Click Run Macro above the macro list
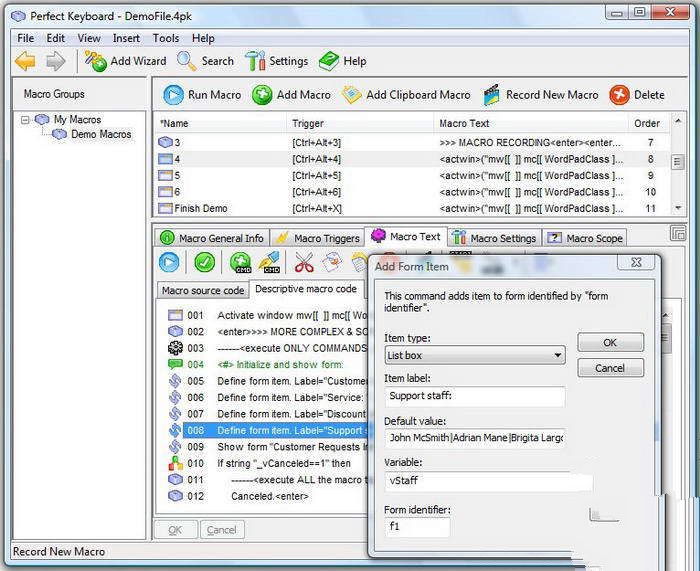The width and height of the screenshot is (700, 571). pos(202,95)
